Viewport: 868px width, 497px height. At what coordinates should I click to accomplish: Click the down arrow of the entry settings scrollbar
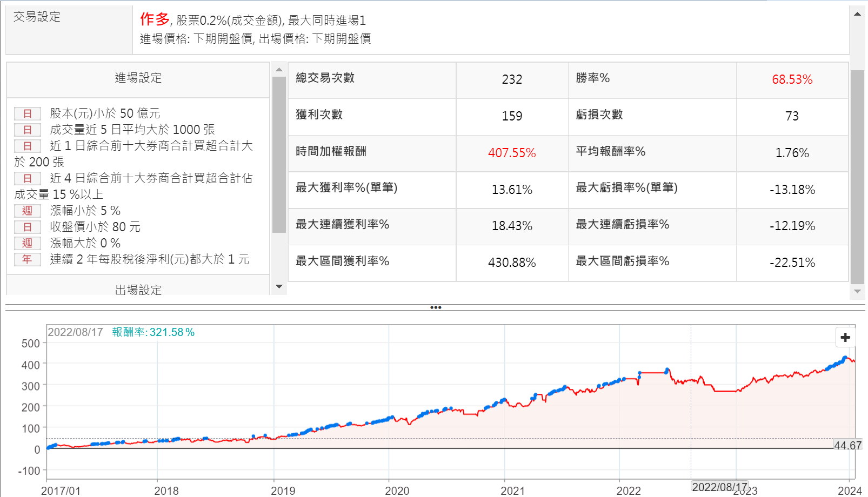[279, 287]
